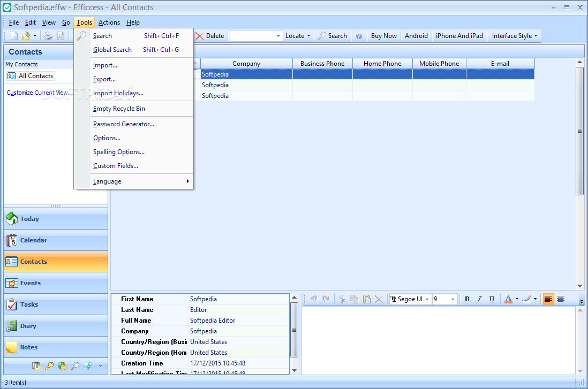Click the globe with lock icon

click(x=62, y=366)
